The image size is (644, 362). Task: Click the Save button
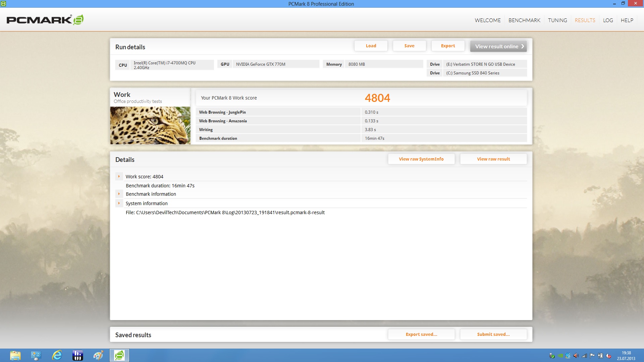tap(409, 46)
